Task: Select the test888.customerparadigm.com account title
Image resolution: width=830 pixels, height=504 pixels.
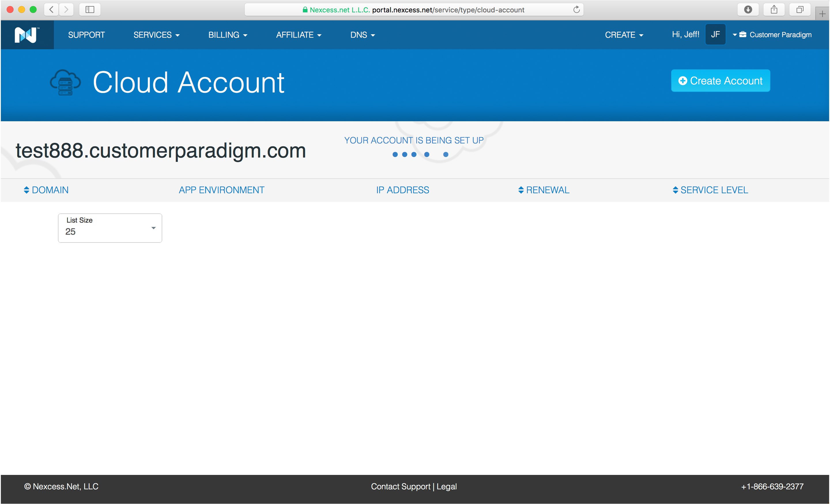Action: (161, 151)
